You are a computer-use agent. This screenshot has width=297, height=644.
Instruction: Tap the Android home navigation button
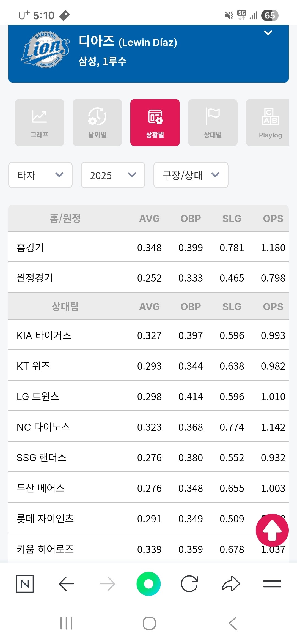coord(149,623)
